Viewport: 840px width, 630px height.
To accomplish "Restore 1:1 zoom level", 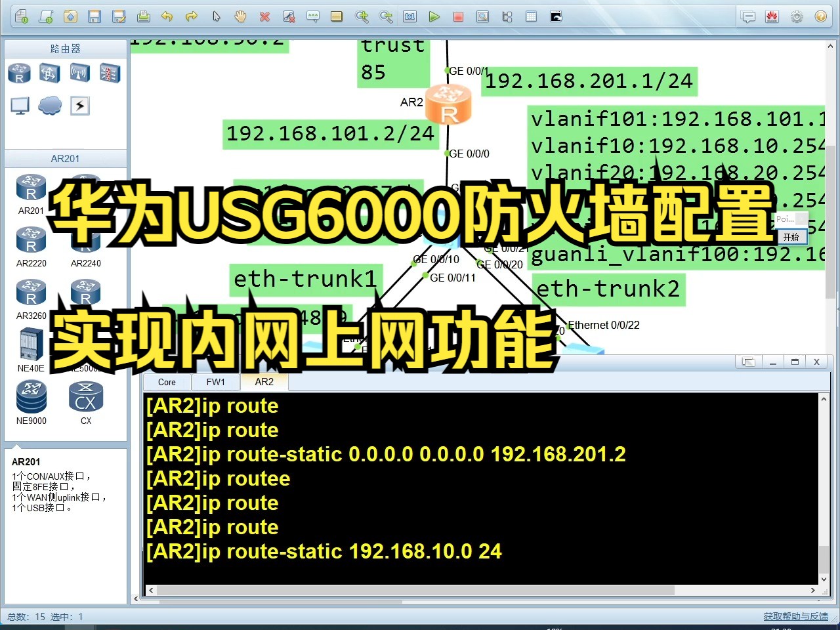I will coord(409,16).
